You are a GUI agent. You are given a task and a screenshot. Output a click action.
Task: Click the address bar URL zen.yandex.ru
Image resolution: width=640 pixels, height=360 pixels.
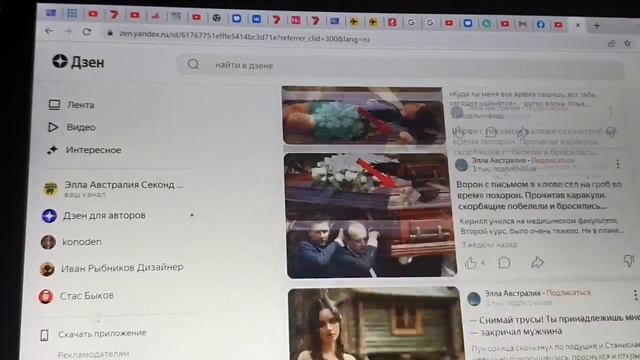click(244, 37)
